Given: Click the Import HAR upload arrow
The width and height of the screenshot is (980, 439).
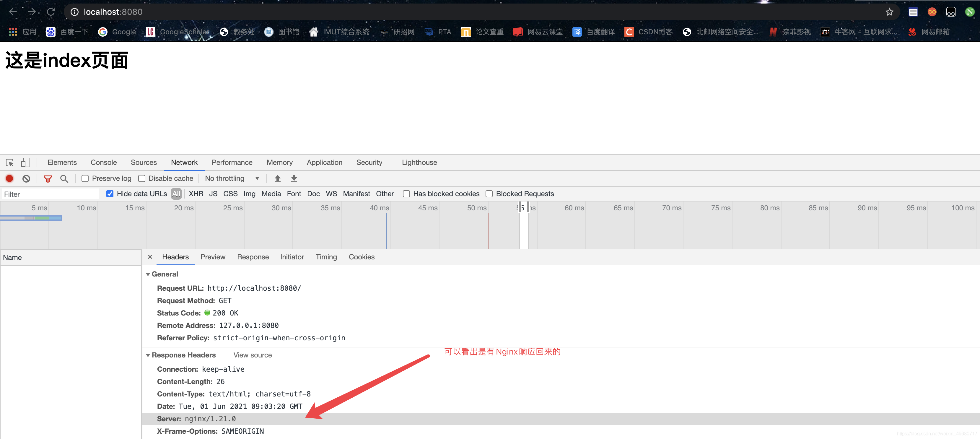Looking at the screenshot, I should click(277, 178).
